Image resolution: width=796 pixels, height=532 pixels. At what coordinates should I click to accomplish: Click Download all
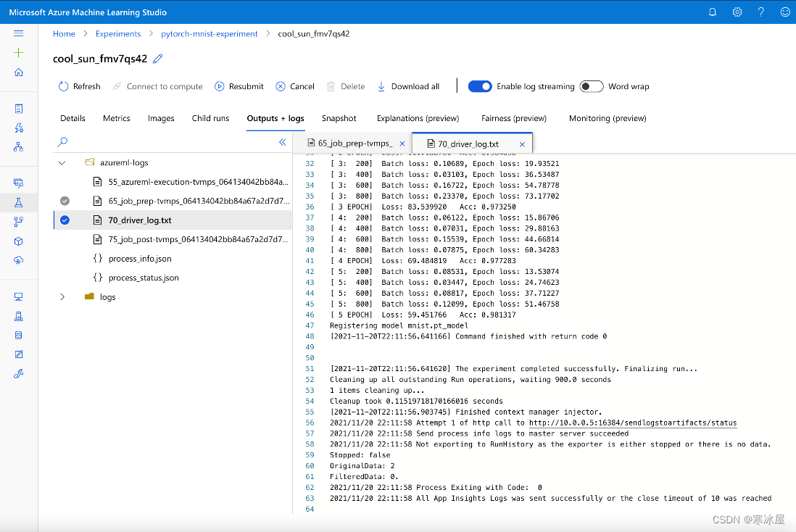[x=408, y=86]
